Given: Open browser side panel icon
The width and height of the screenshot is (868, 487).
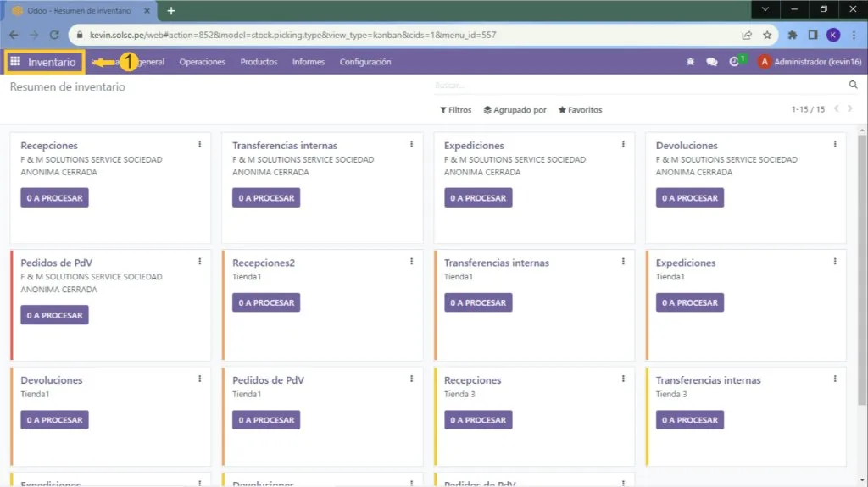Looking at the screenshot, I should pos(813,35).
